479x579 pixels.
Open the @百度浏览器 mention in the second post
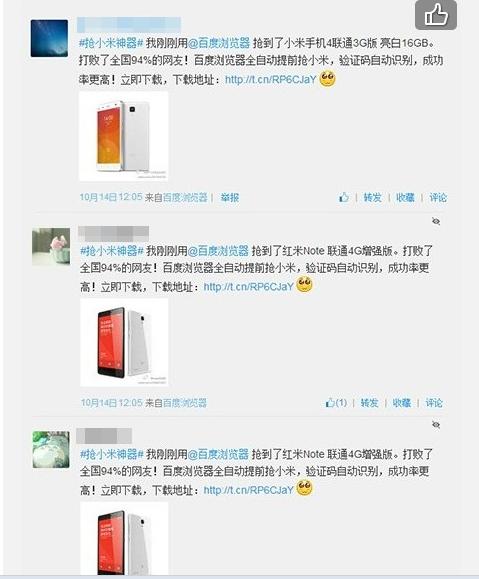point(218,251)
